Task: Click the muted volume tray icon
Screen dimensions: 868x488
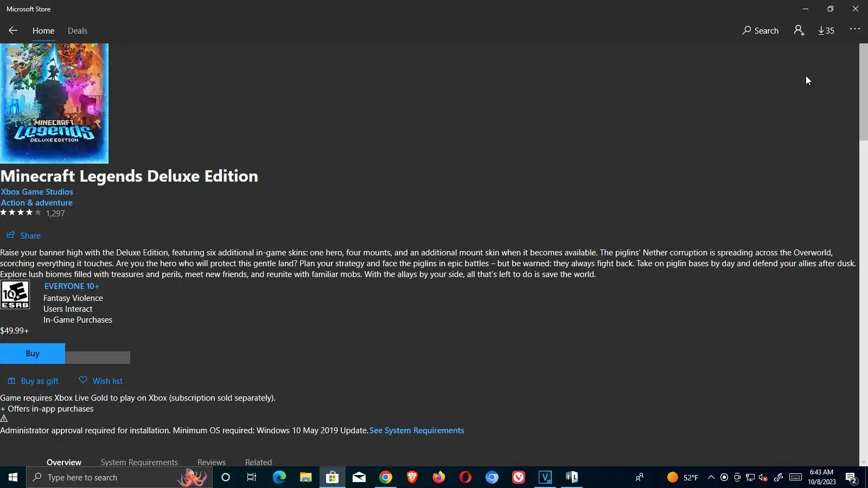Action: (x=763, y=477)
